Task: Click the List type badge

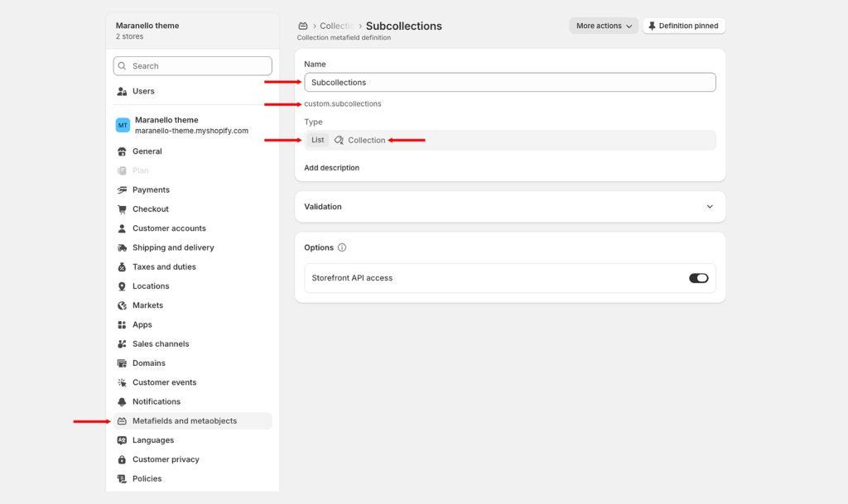Action: 317,140
